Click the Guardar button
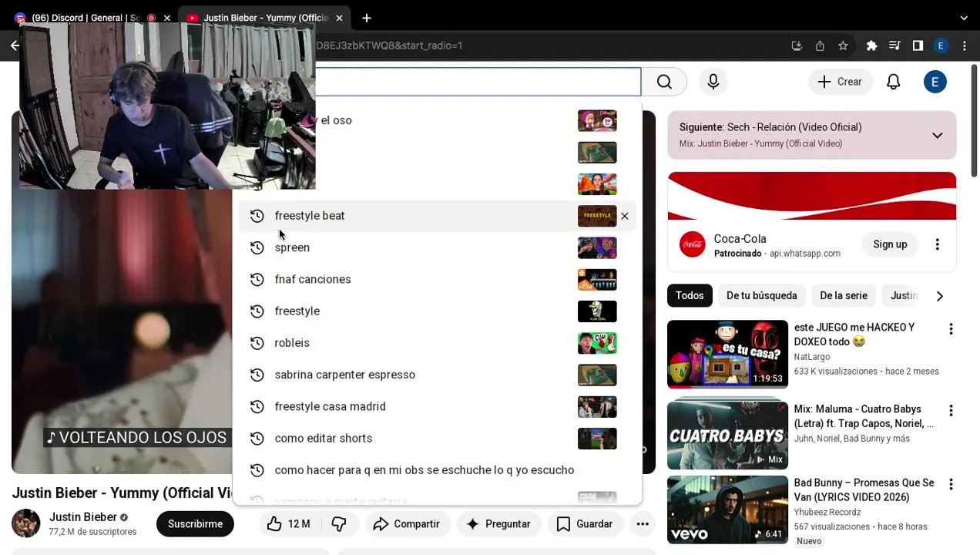 tap(585, 524)
